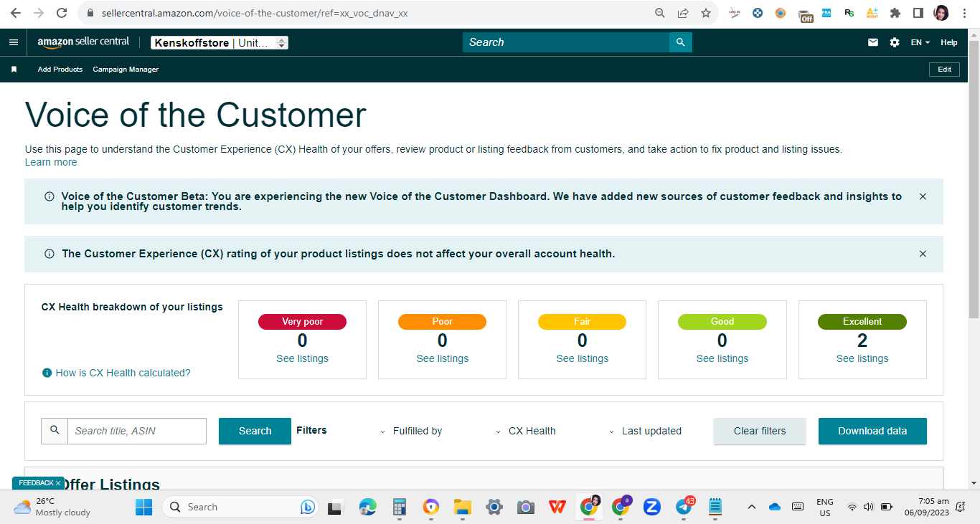Click the Learn more link
This screenshot has height=524, width=980.
tap(51, 162)
